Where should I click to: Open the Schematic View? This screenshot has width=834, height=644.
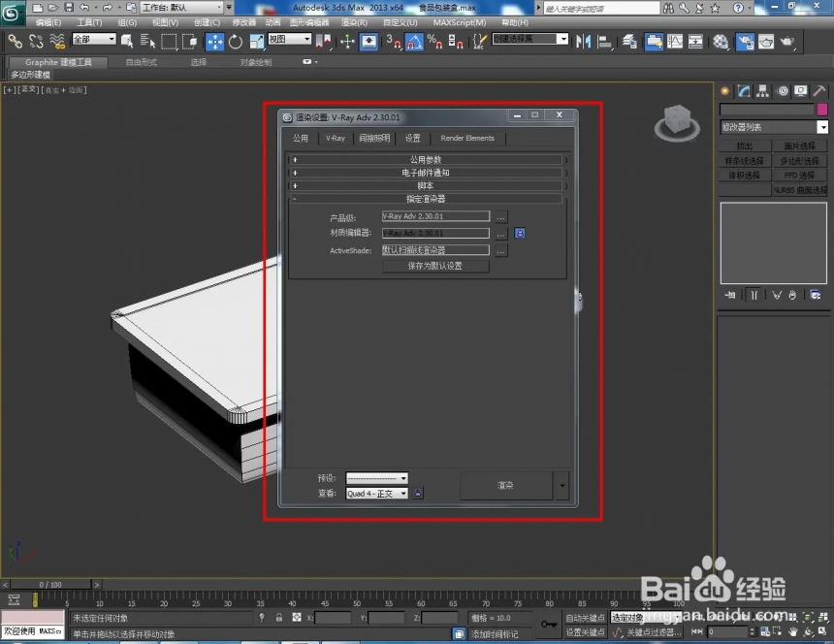coord(695,42)
